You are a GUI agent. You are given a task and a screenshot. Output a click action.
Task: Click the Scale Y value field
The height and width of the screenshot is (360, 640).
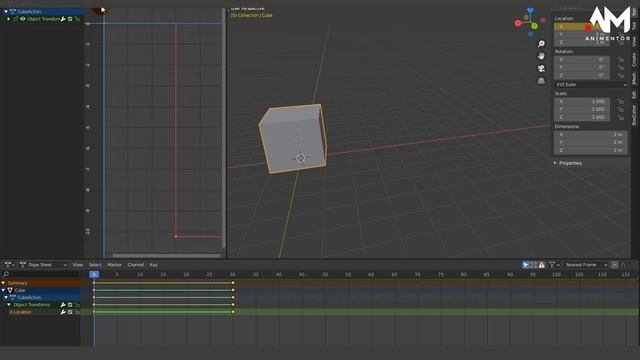581,109
